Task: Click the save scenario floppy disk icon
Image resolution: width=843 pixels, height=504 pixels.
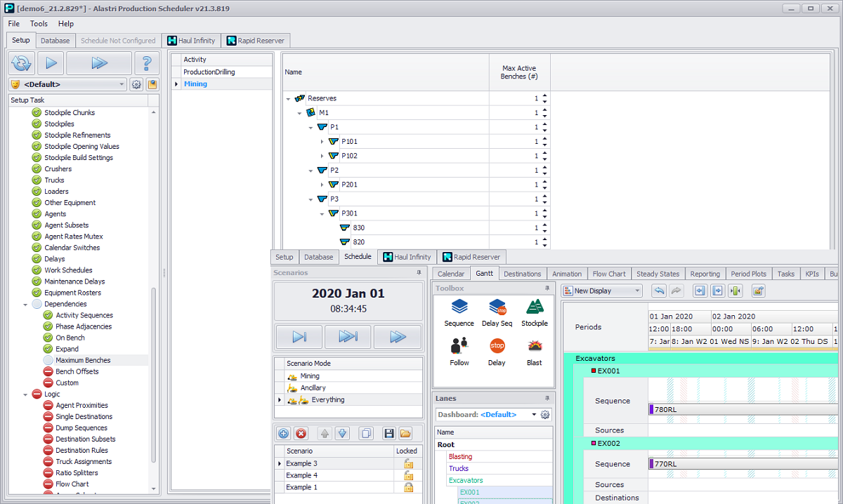Action: 388,434
